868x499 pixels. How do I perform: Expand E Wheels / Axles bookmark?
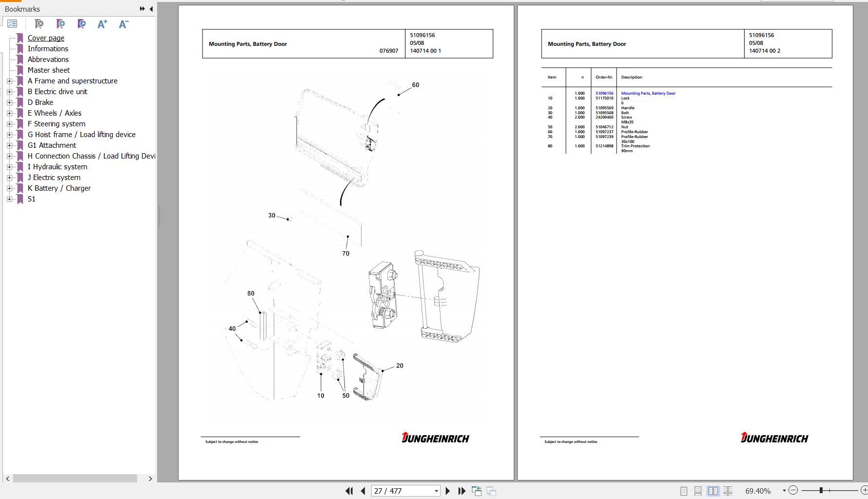9,113
